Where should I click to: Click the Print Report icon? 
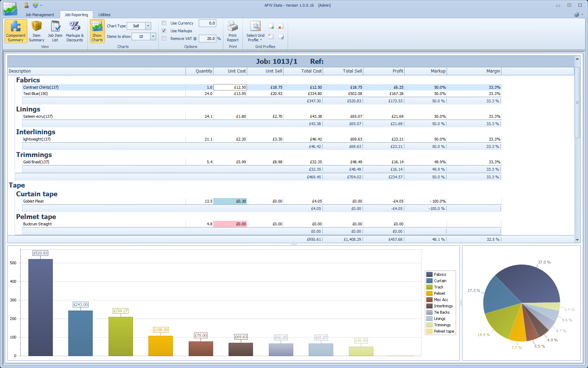coord(232,31)
